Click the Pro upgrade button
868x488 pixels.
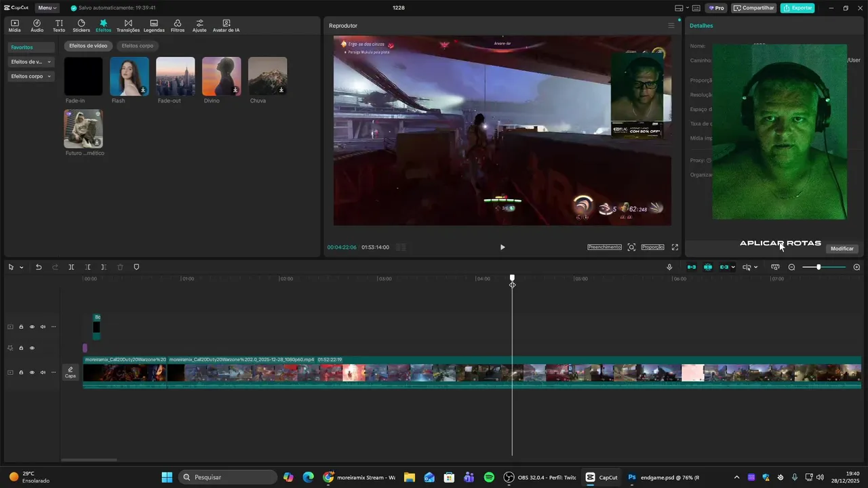[716, 8]
